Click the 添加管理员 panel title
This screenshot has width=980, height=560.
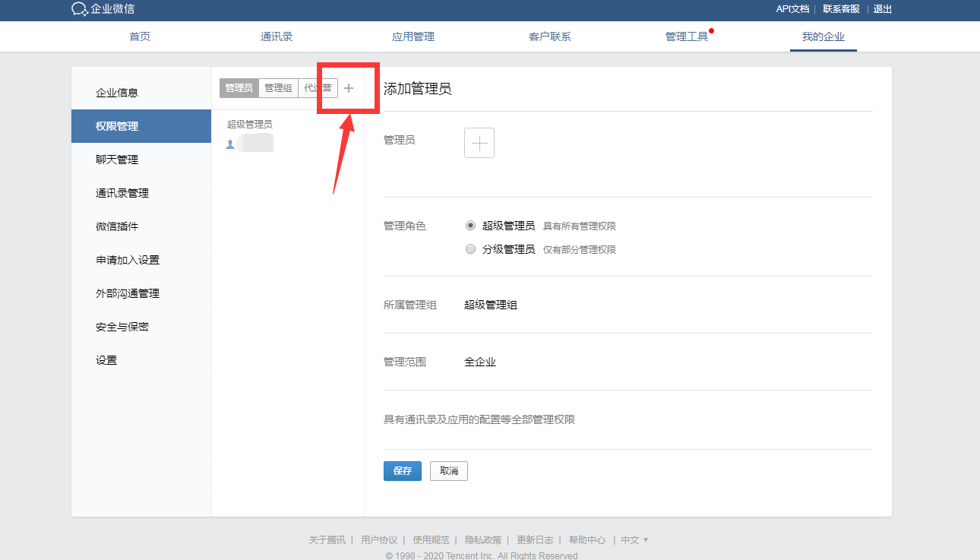coord(417,89)
